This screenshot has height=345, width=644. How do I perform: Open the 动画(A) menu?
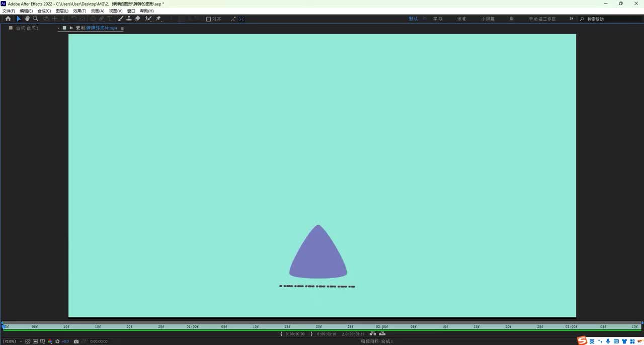click(98, 11)
